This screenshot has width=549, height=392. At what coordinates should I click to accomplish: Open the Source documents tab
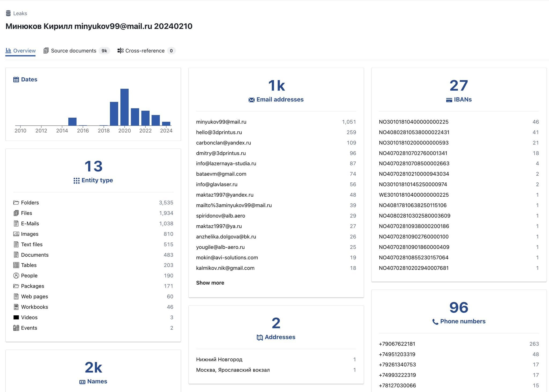(x=73, y=51)
